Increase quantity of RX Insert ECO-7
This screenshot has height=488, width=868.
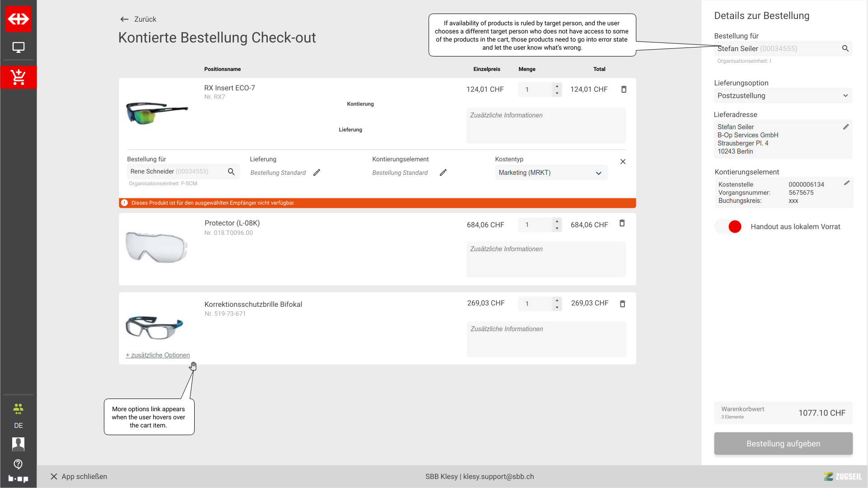coord(557,86)
